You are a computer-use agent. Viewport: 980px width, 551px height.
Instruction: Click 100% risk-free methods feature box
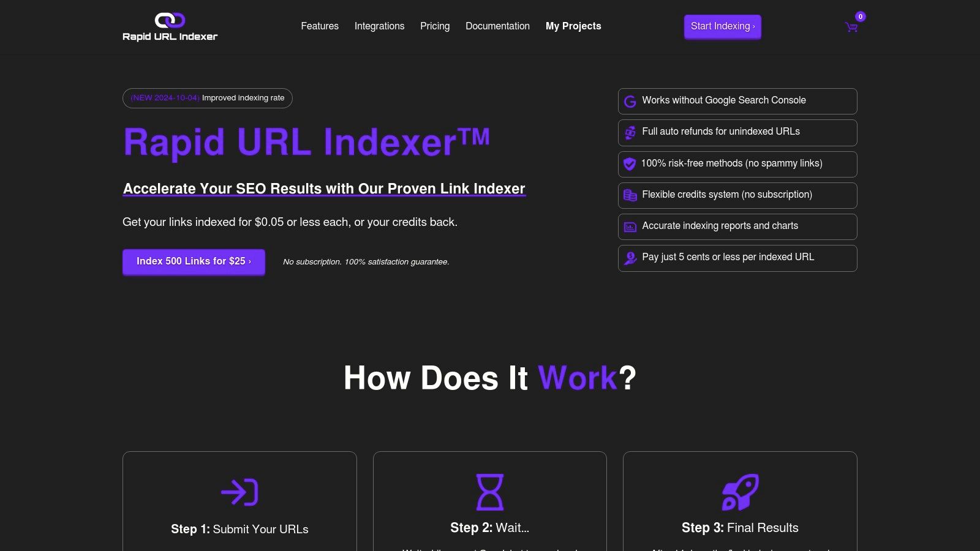(737, 164)
